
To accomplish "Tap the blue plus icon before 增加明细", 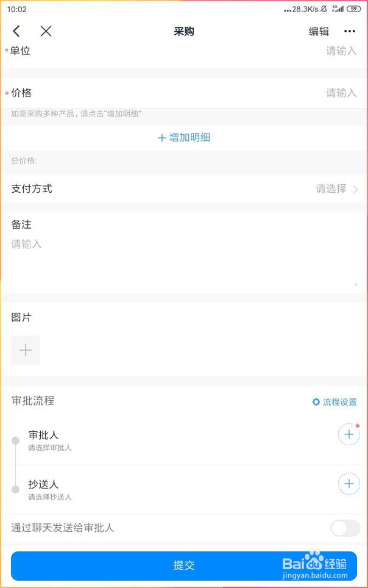I will tap(160, 137).
